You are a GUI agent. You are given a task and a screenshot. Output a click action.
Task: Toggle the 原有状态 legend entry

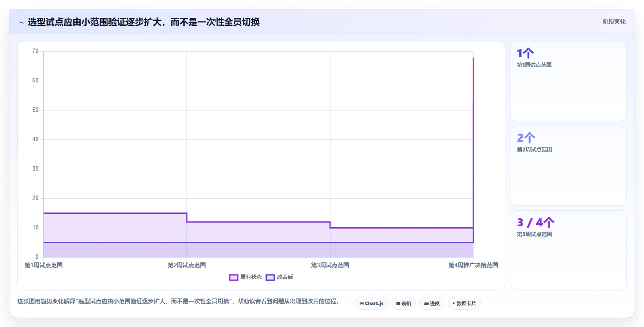pos(245,277)
